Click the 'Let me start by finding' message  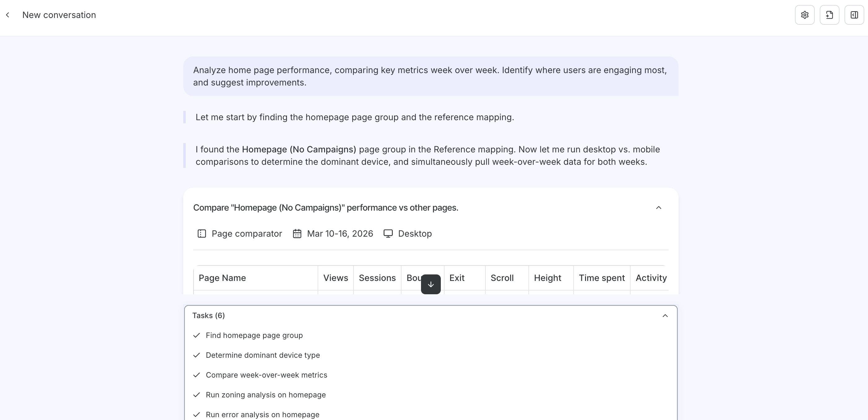click(x=355, y=117)
